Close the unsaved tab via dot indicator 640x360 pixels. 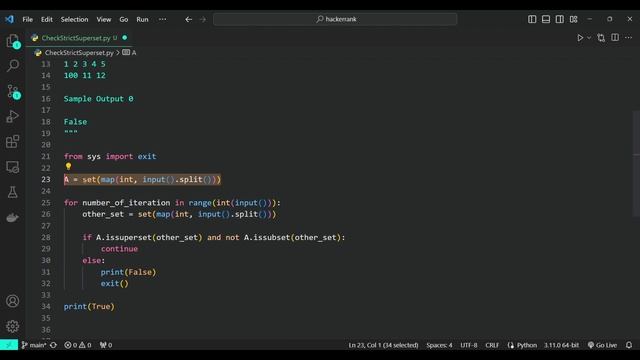pos(124,38)
